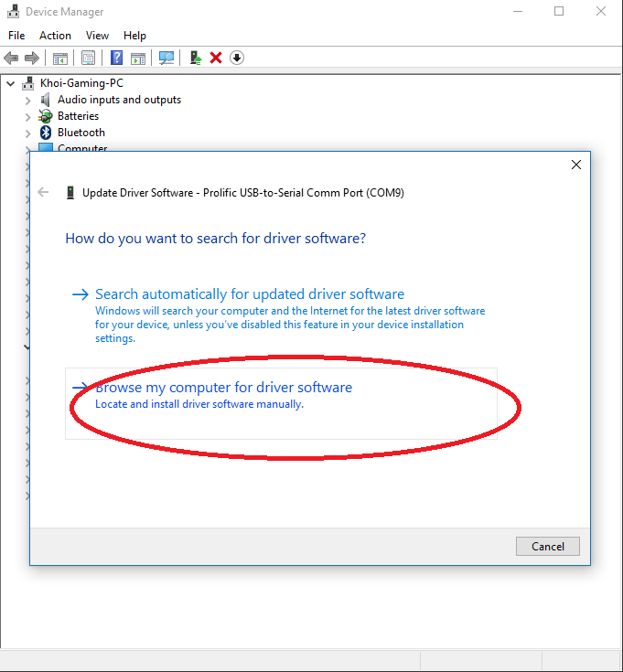Toggle the console tree pane toolbar icon

(x=60, y=58)
